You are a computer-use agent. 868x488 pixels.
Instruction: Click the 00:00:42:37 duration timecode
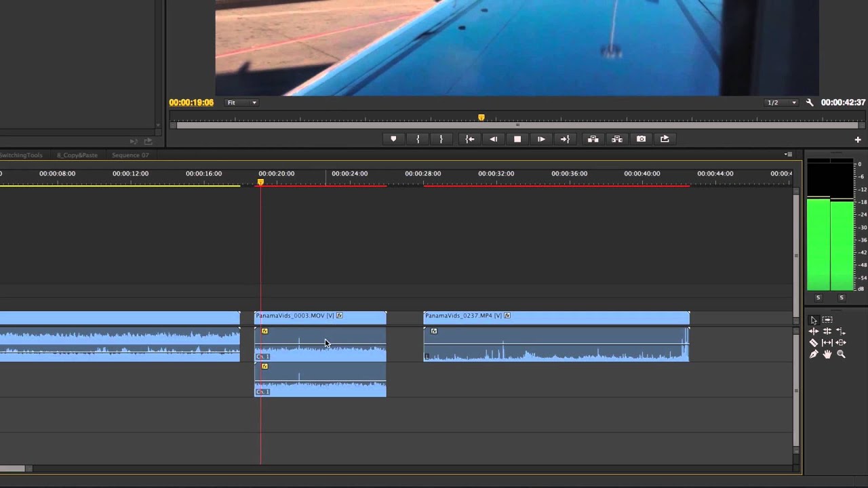tap(843, 103)
